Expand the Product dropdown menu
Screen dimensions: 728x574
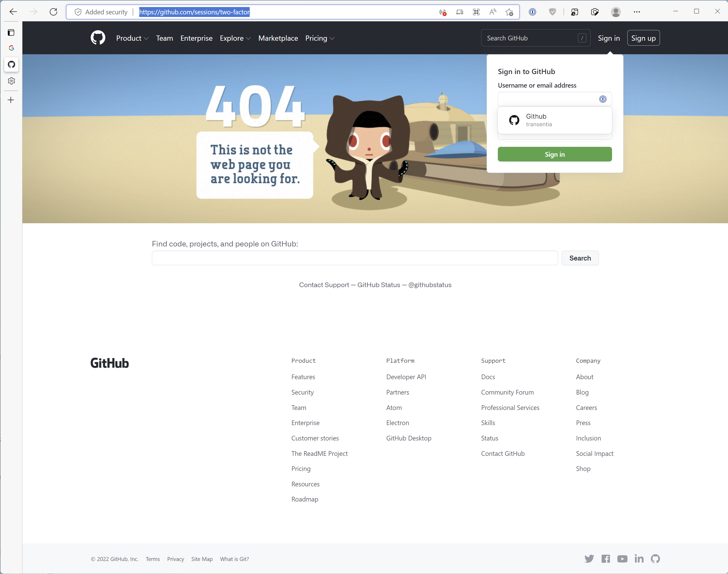[x=132, y=38]
